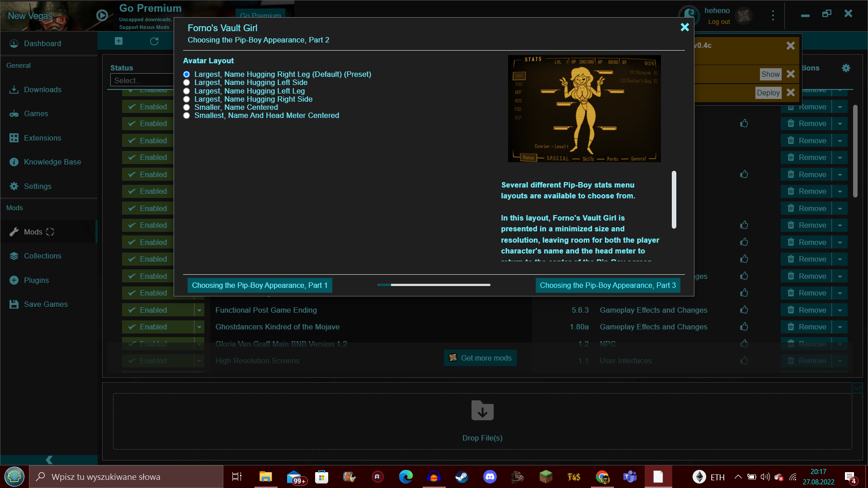Open table column settings gear icon
Image resolution: width=868 pixels, height=488 pixels.
click(x=846, y=68)
